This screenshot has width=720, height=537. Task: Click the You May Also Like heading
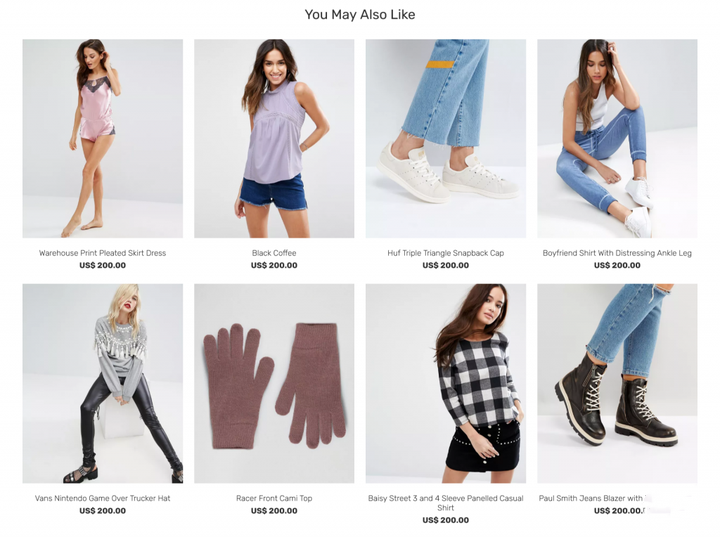360,15
